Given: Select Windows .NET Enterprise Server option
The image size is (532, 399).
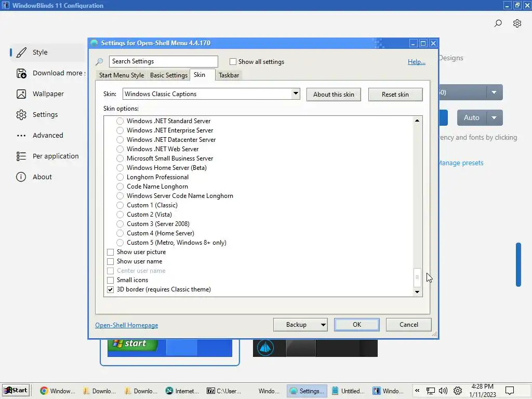Looking at the screenshot, I should pos(120,130).
